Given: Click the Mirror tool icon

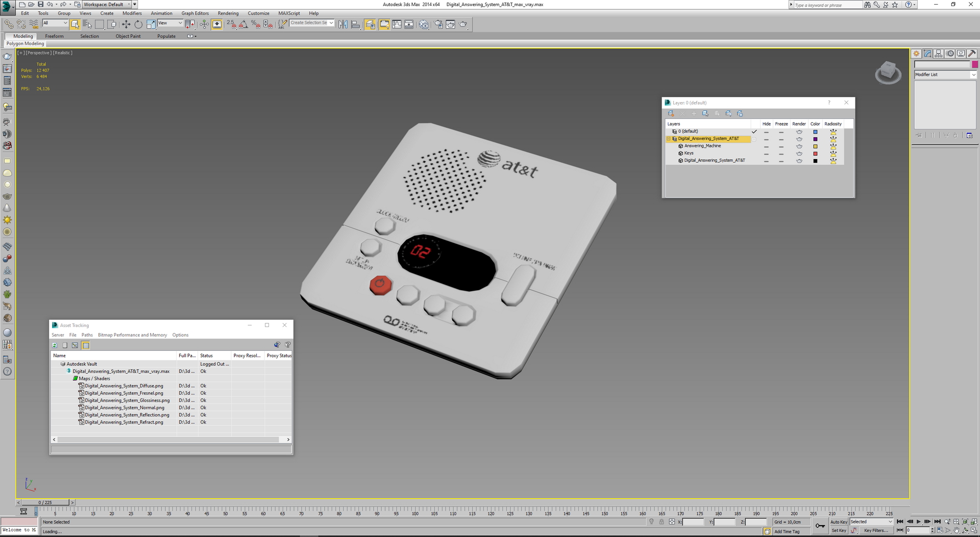Looking at the screenshot, I should (343, 24).
